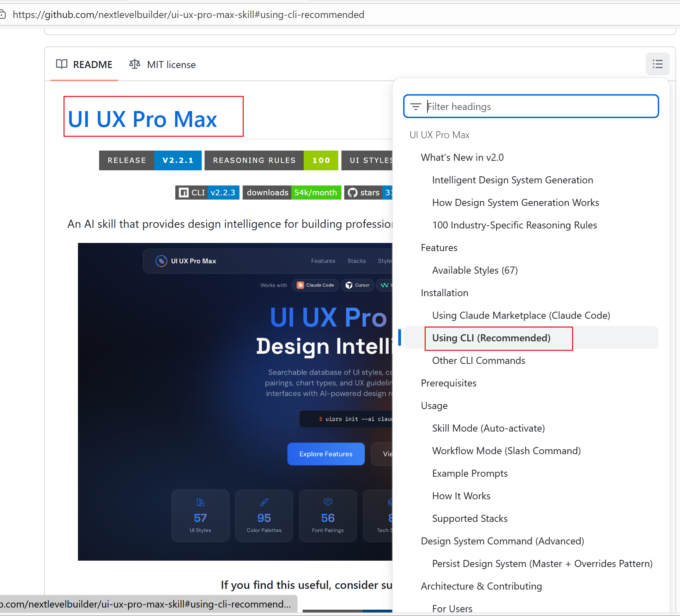This screenshot has height=616, width=680.
Task: Select Supported Stacks heading
Action: coord(470,518)
